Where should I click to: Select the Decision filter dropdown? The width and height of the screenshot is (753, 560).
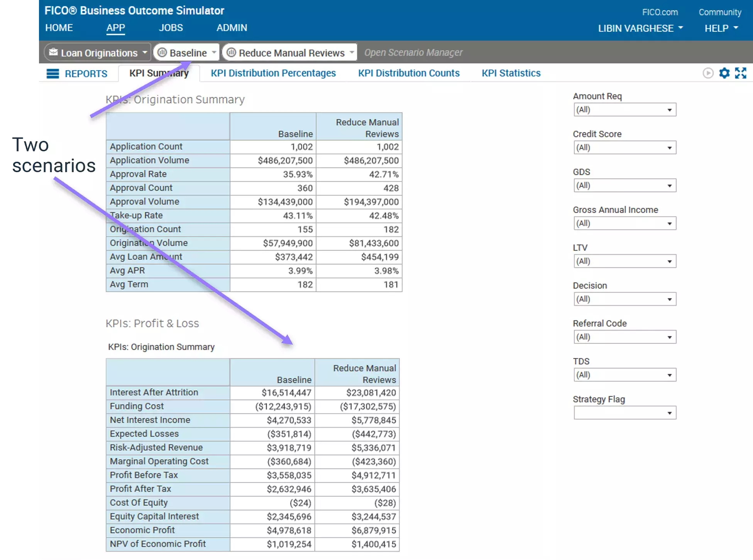[669, 299]
